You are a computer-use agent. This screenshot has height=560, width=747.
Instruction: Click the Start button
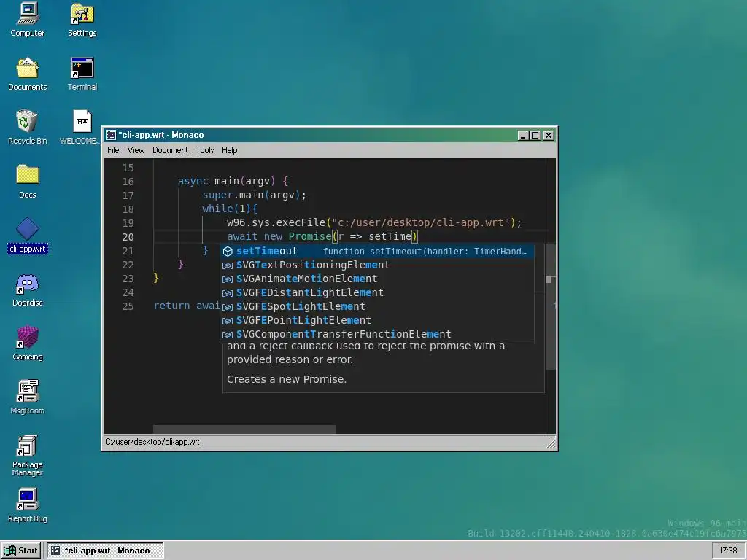tap(21, 551)
